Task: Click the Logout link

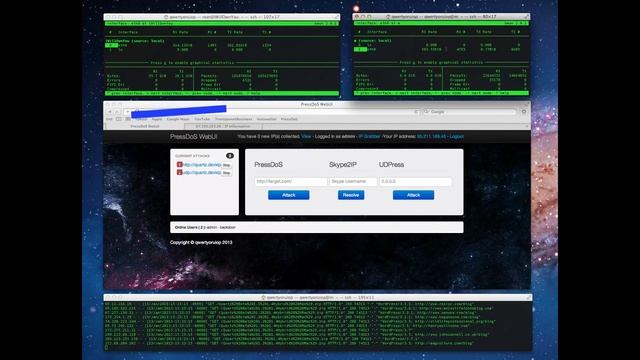Action: (x=456, y=136)
